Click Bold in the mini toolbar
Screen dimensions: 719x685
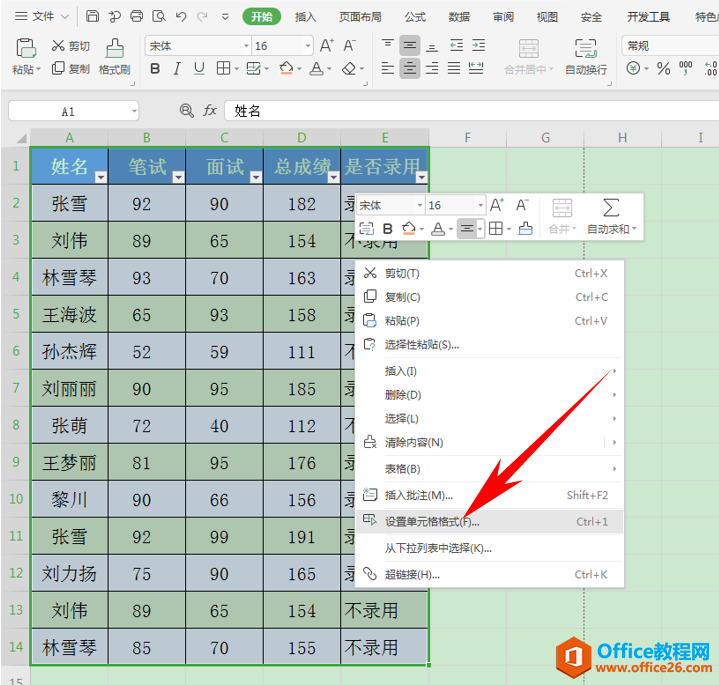tap(388, 228)
